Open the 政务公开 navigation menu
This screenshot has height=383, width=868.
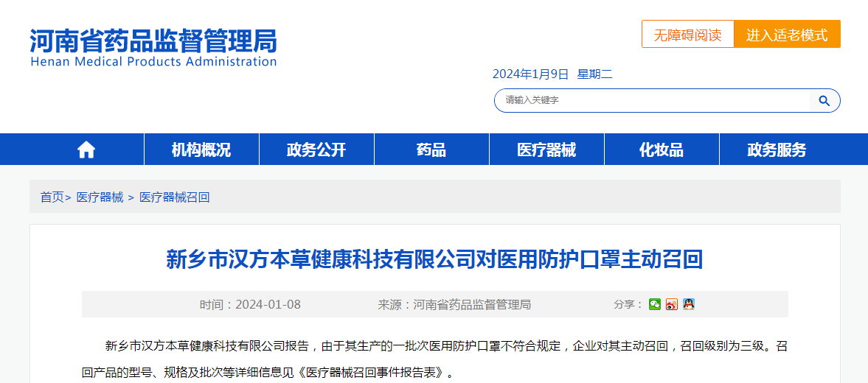316,150
